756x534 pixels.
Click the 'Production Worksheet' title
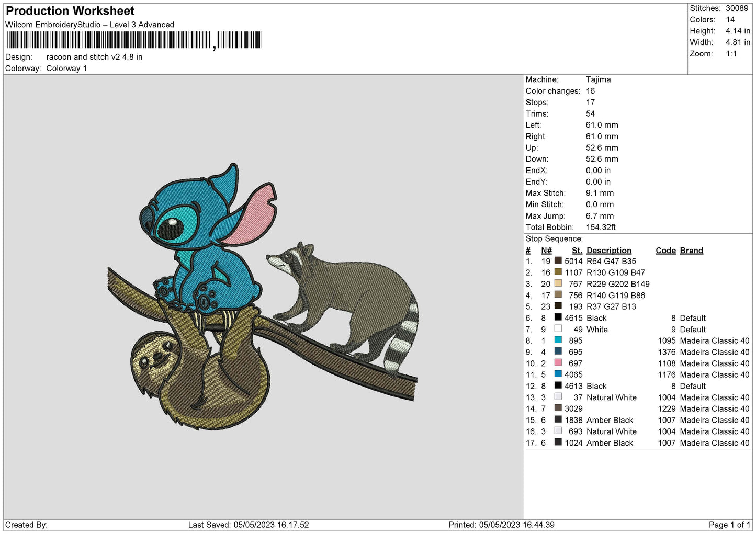click(70, 11)
